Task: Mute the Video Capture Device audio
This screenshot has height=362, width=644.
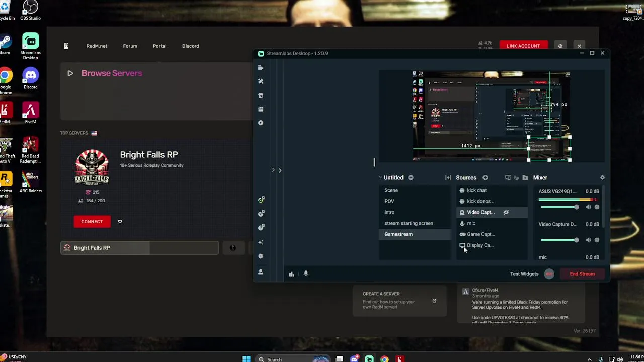Action: [588, 240]
